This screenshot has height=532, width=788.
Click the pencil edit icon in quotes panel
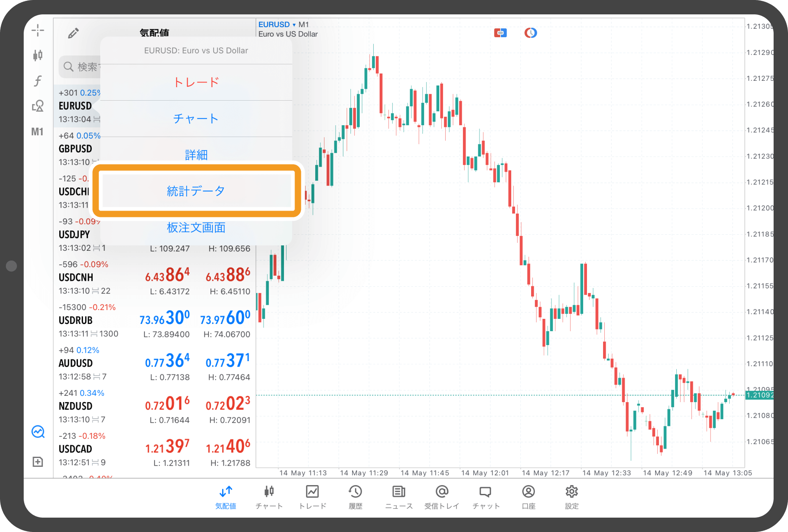pyautogui.click(x=73, y=33)
